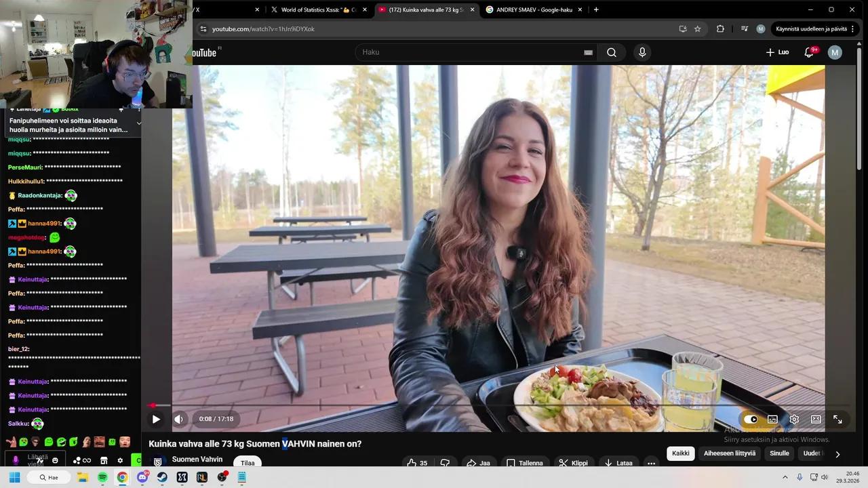Open Discord from the taskbar
Viewport: 868px width, 488px height.
click(x=142, y=477)
